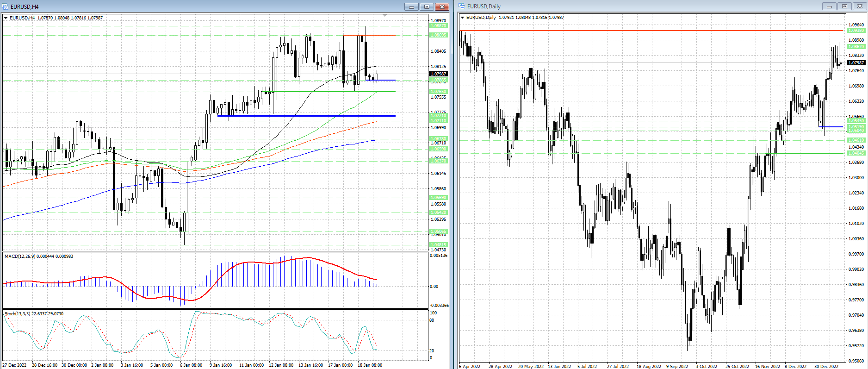Close the EURUSD,H4 chart window
Screen dimensions: 868x369
(442, 6)
